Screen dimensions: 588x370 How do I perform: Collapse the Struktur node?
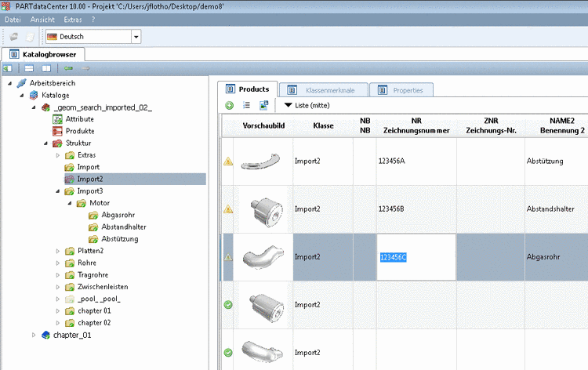pos(45,143)
